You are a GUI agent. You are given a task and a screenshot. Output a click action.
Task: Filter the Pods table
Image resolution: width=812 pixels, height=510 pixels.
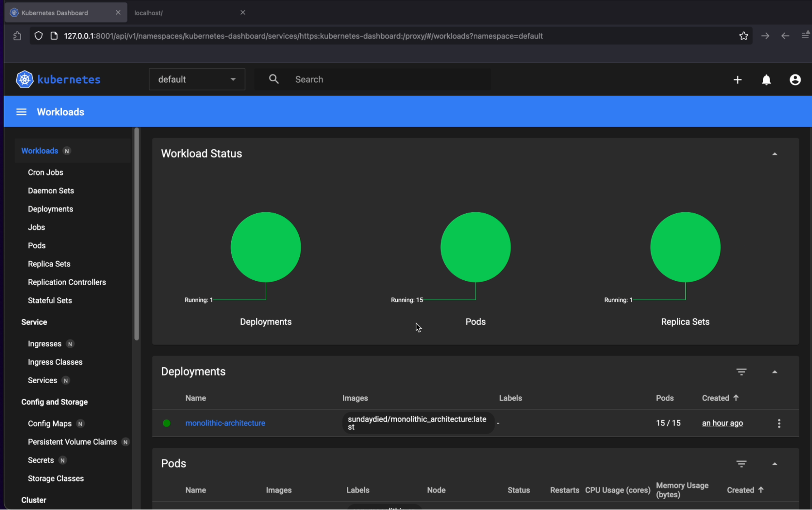(x=741, y=464)
